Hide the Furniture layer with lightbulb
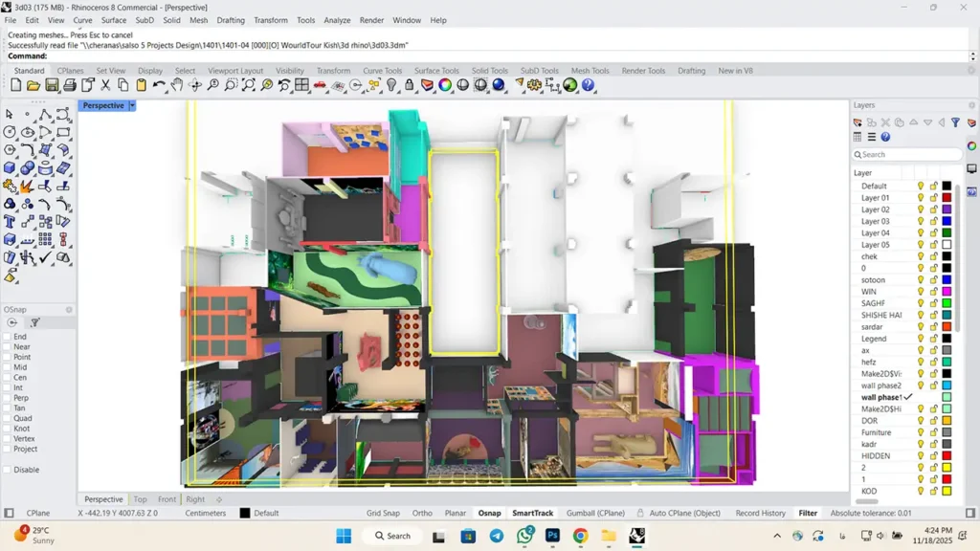The width and height of the screenshot is (980, 551). [x=921, y=432]
